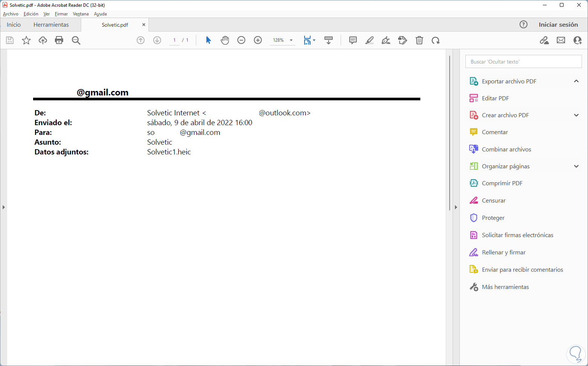588x366 pixels.
Task: Expand the left navigation pane arrow
Action: tap(3, 207)
